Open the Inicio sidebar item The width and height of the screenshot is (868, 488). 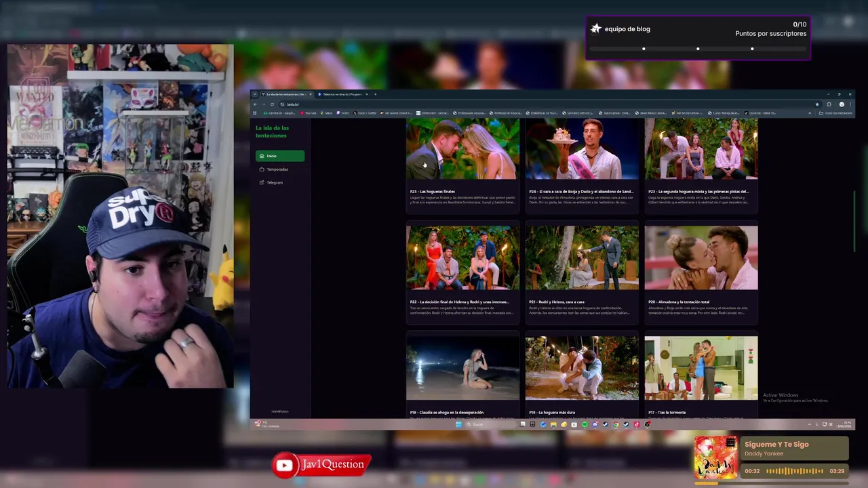[279, 156]
